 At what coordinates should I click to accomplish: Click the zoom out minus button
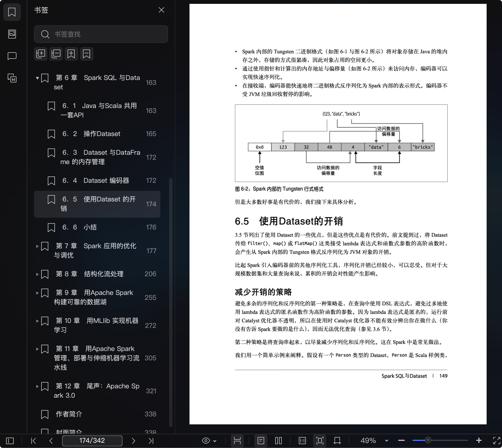(401, 441)
